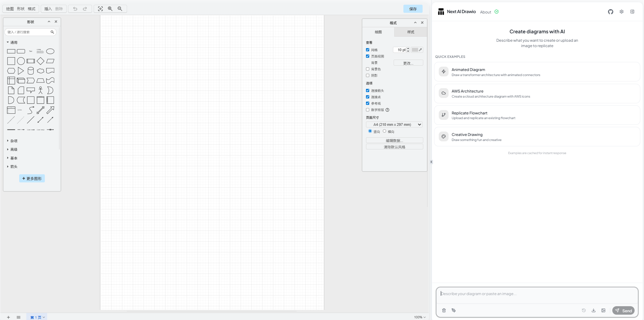Click the grid color swatch next to 10pt
Viewport: 644px width, 320px height.
(x=415, y=49)
